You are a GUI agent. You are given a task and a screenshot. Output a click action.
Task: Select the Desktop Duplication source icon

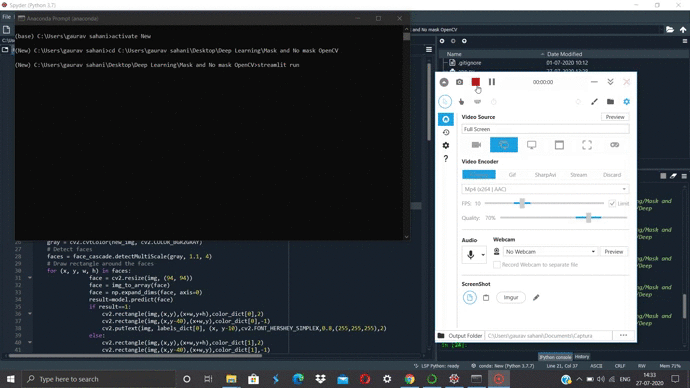[615, 145]
